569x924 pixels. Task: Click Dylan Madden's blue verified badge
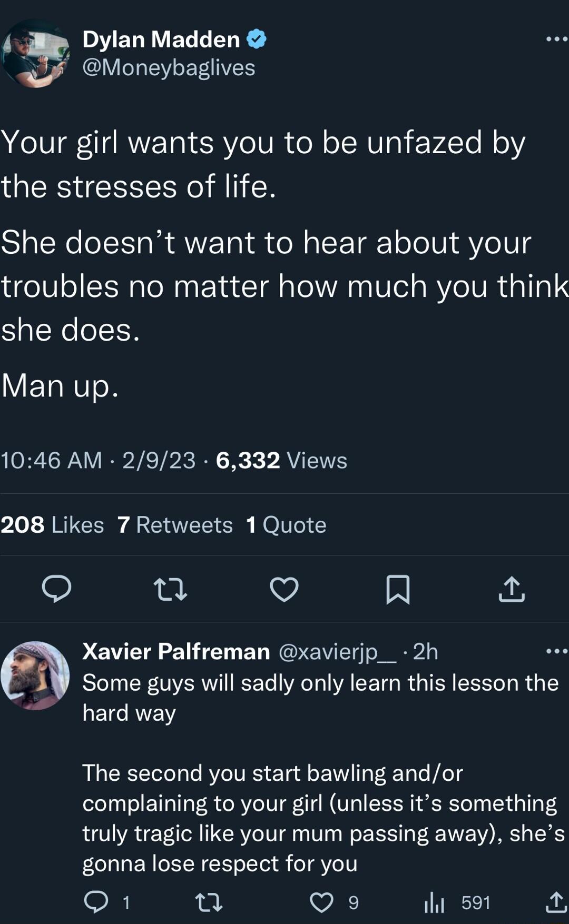coord(257,38)
